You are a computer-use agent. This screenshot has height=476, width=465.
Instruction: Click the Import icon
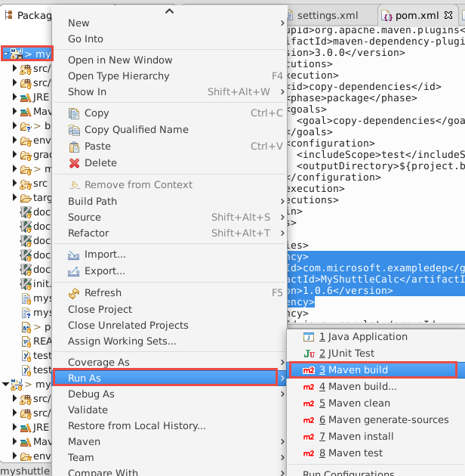coord(73,255)
